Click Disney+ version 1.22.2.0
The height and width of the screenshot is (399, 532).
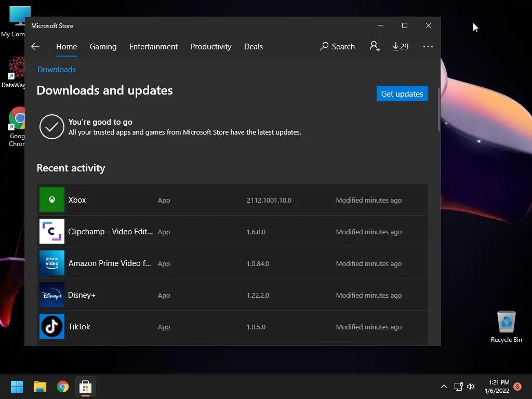(x=258, y=296)
